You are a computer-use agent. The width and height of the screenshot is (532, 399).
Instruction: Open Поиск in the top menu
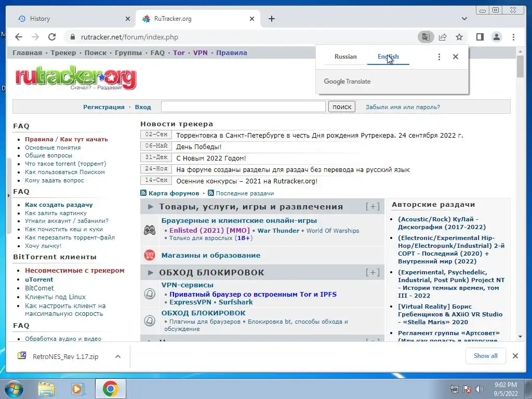coord(96,52)
